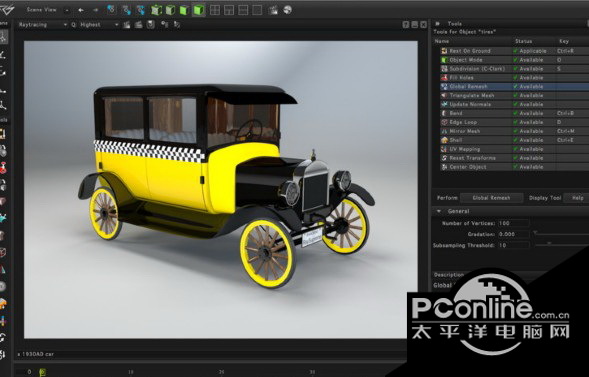Open the Raytracing render mode dropdown
This screenshot has width=589, height=377.
pyautogui.click(x=42, y=25)
